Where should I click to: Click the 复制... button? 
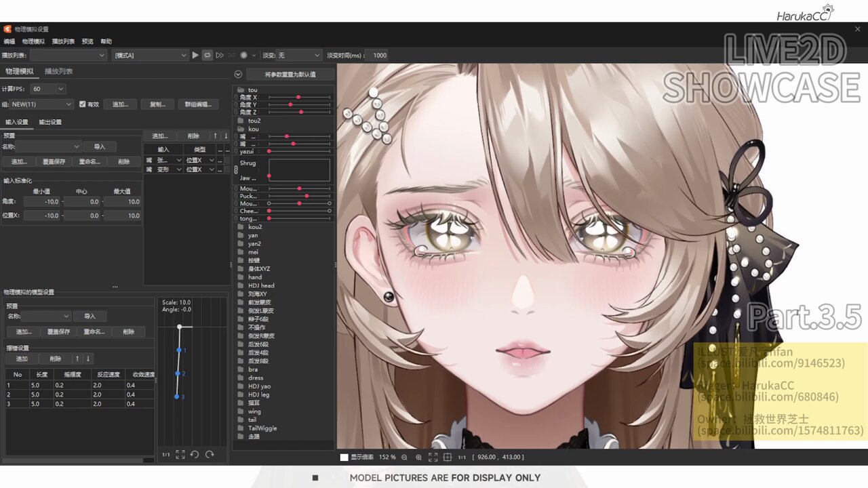[158, 104]
